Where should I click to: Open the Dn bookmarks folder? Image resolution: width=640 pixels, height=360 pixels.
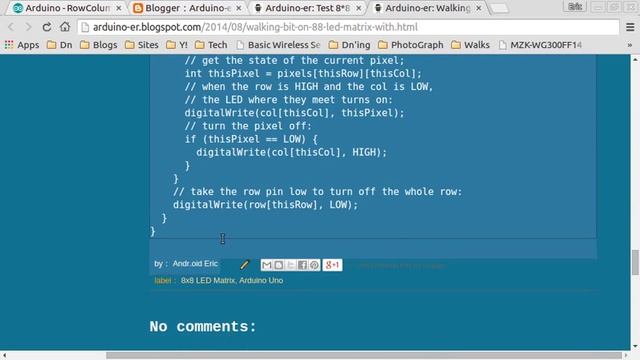click(x=60, y=45)
